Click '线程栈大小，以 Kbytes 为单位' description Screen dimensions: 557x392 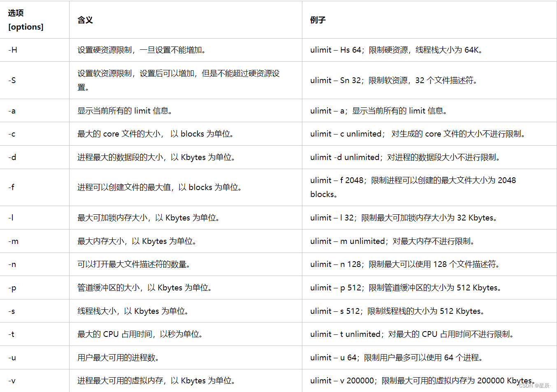click(x=133, y=311)
